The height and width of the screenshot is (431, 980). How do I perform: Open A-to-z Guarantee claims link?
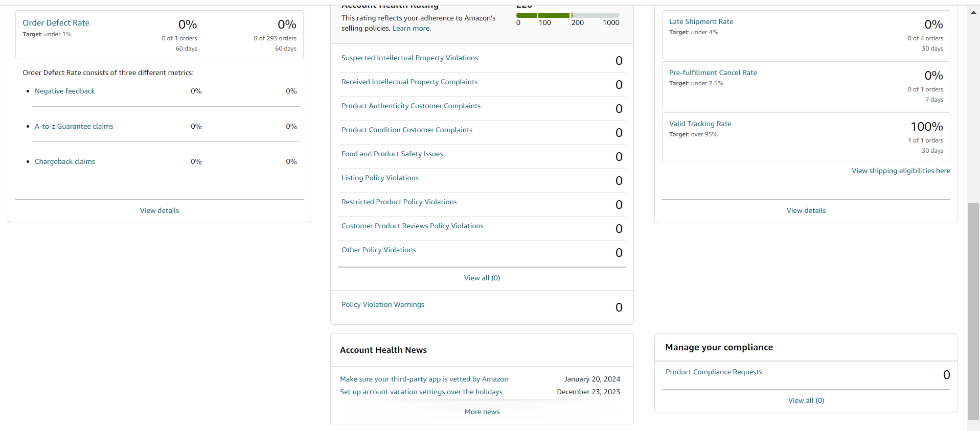click(x=74, y=126)
